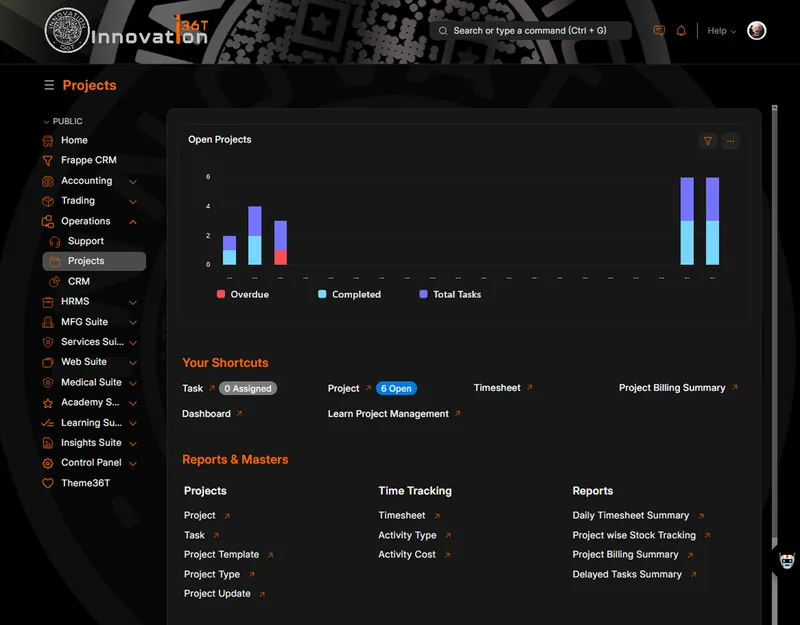Click the 0 Assigned task badge
This screenshot has width=800, height=625.
[x=248, y=388]
